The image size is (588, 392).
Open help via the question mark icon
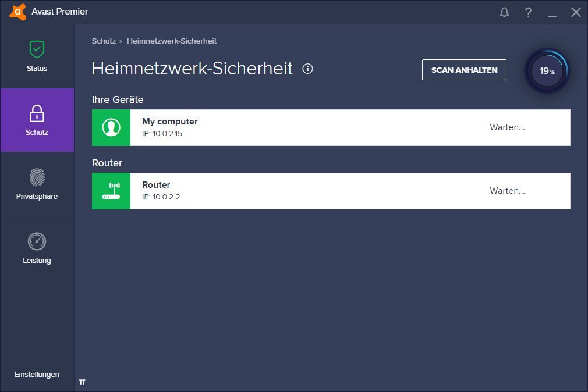(528, 12)
